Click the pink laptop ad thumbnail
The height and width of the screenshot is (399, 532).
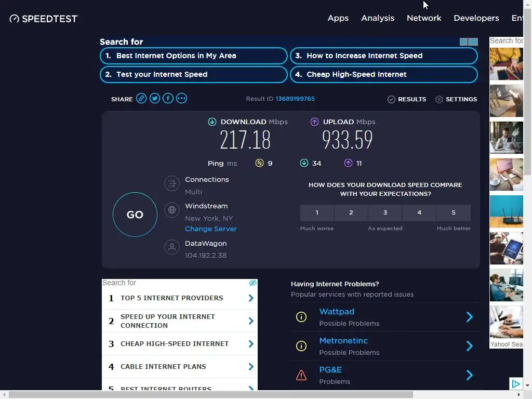[506, 175]
